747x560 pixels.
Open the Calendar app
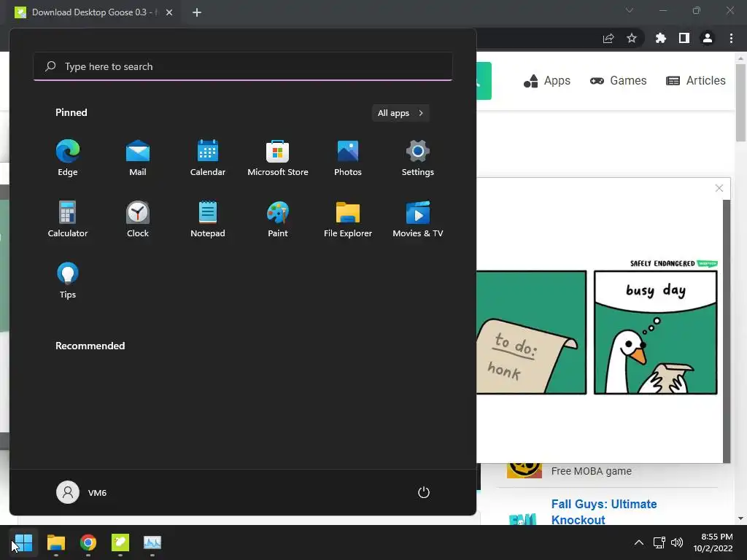(x=208, y=158)
